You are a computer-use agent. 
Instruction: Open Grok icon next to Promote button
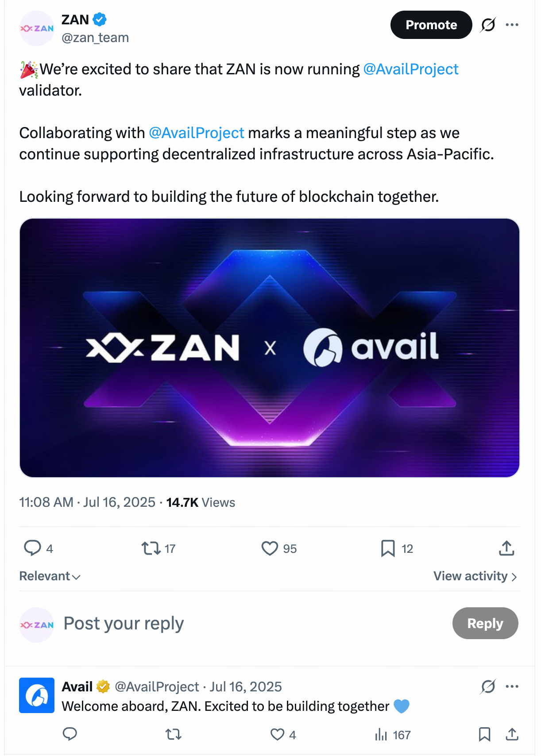[x=488, y=25]
